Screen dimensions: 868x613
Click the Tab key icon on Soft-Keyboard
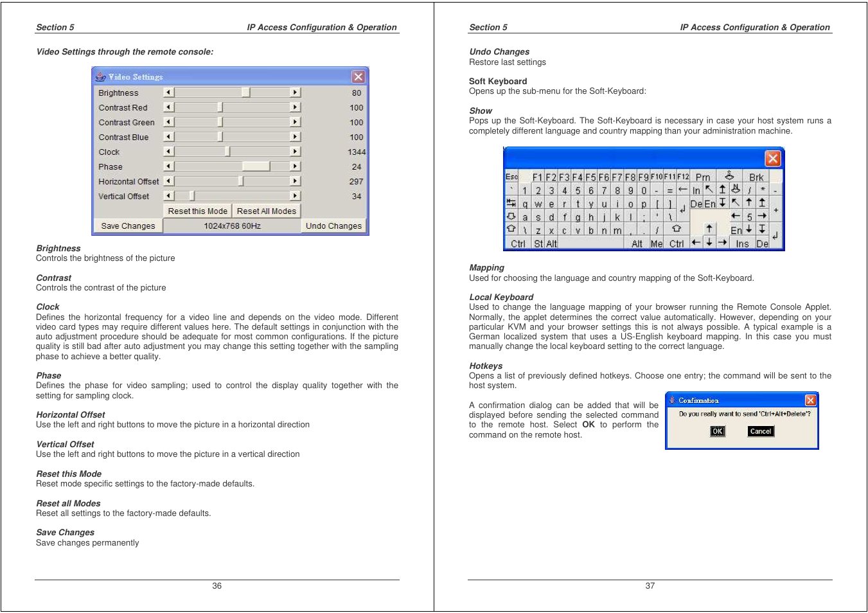(x=511, y=202)
